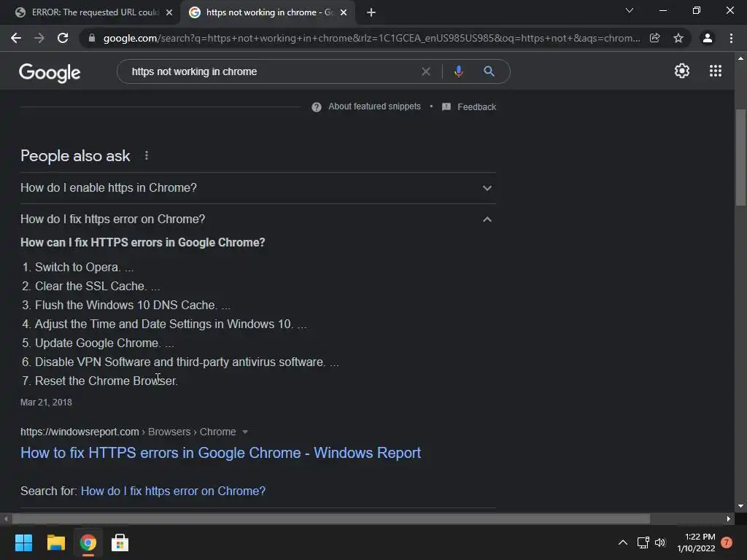Open About featured snippets help icon
The height and width of the screenshot is (560, 747).
(x=317, y=107)
